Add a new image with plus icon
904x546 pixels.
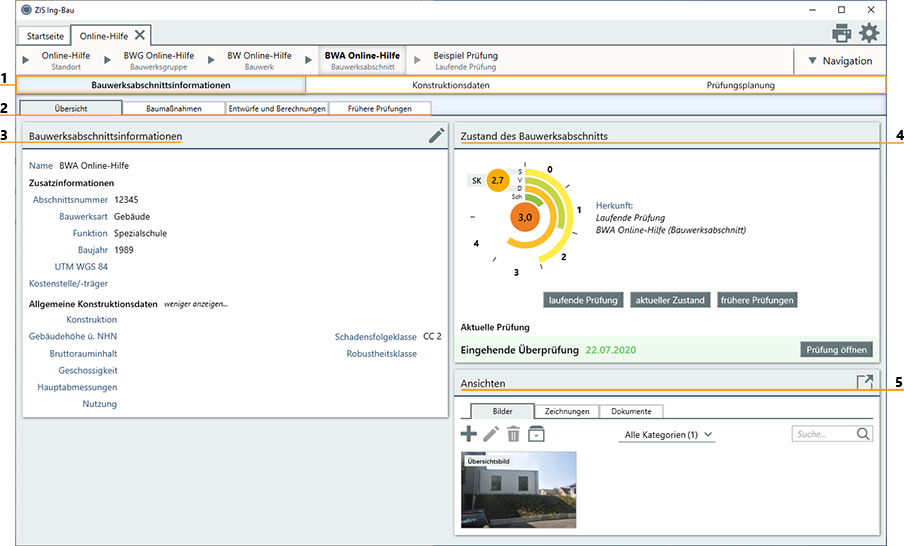coord(468,434)
